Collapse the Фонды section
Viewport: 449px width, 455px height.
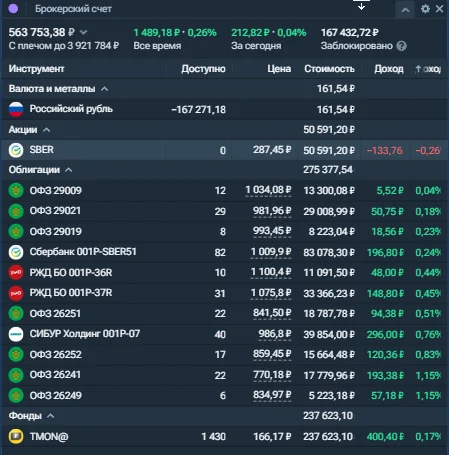(50, 416)
